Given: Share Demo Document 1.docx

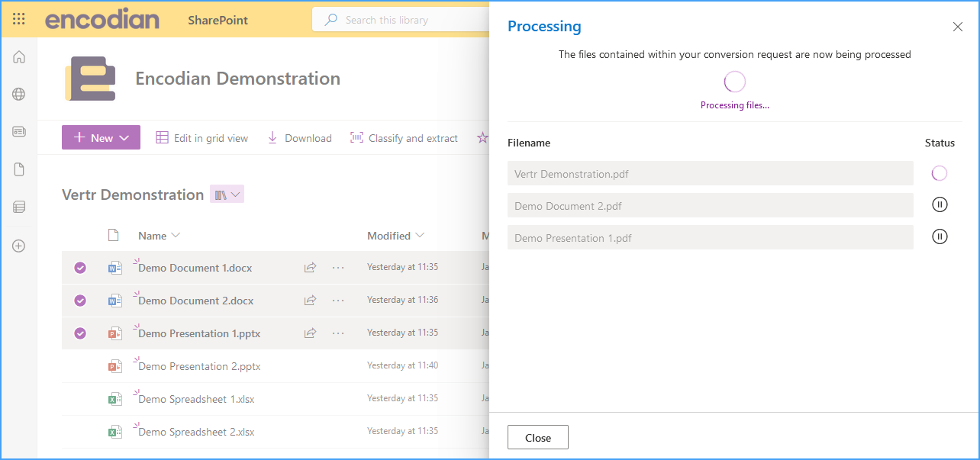Looking at the screenshot, I should click(310, 268).
